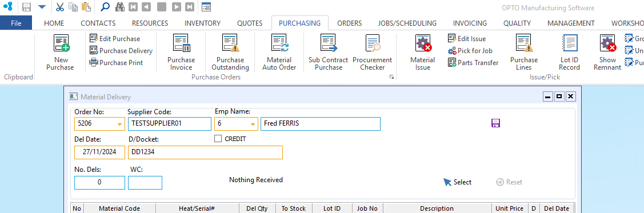Open the File menu
This screenshot has width=644, height=213.
pyautogui.click(x=16, y=23)
